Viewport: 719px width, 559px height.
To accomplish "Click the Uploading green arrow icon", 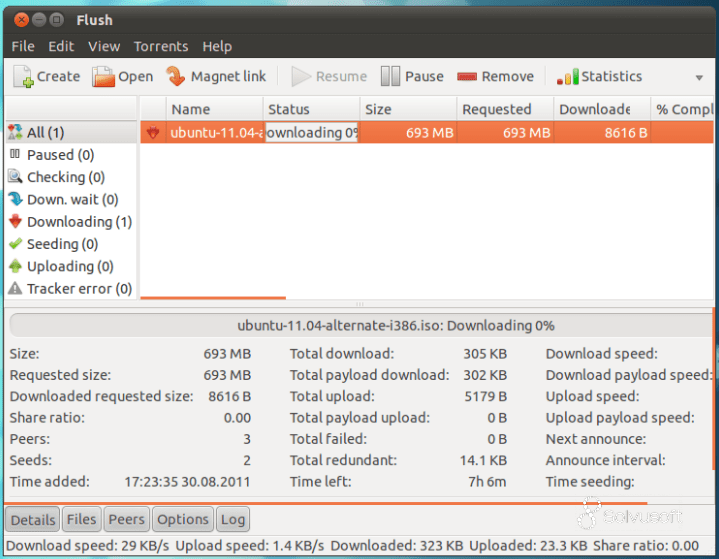I will (x=15, y=266).
